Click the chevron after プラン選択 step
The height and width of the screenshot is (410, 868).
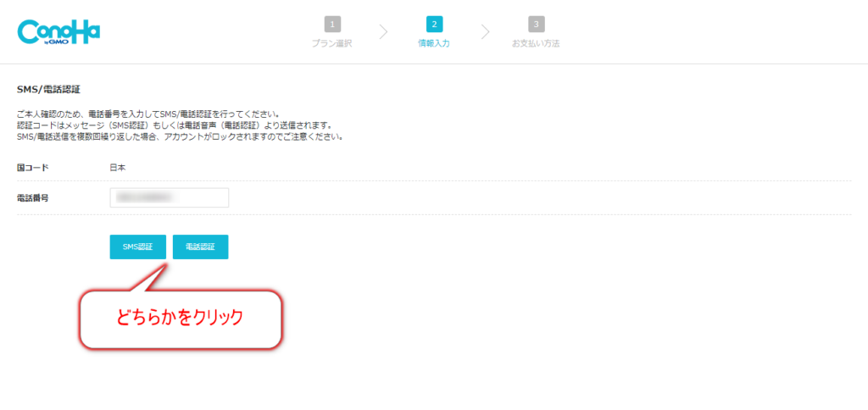coord(383,32)
